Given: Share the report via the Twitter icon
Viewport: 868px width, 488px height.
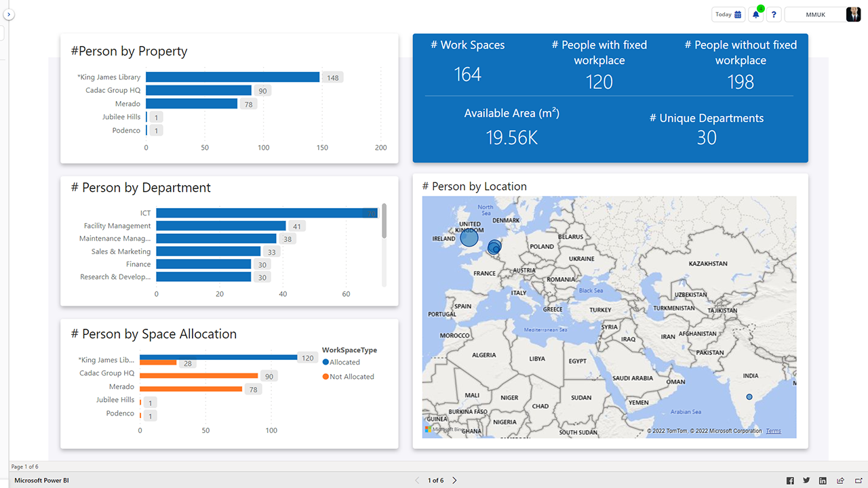Looking at the screenshot, I should pos(806,480).
